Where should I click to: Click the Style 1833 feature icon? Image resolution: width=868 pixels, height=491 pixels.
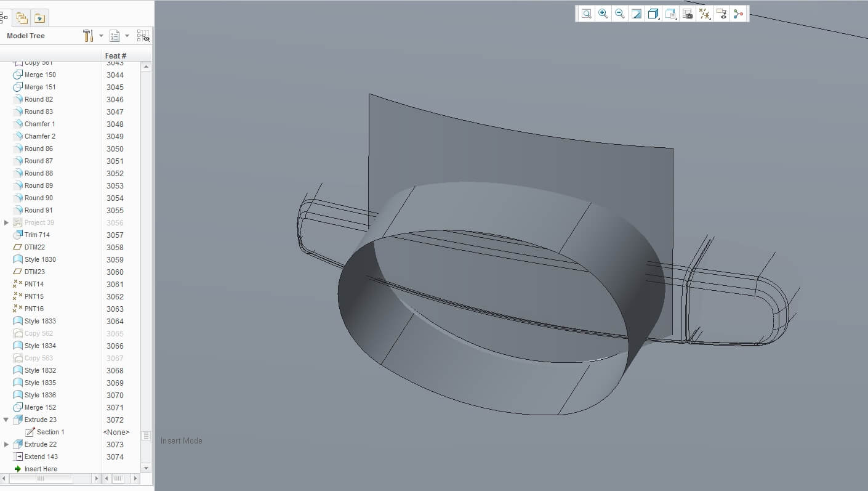click(18, 321)
